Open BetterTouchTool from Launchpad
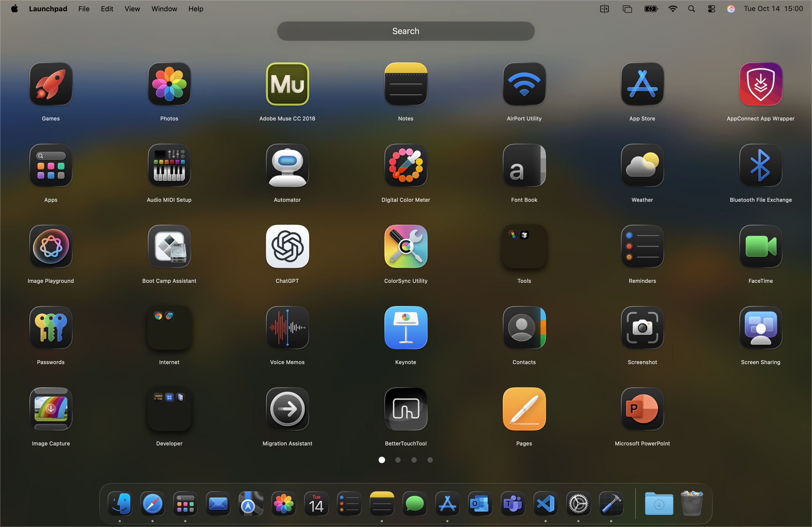812x527 pixels. 406,409
